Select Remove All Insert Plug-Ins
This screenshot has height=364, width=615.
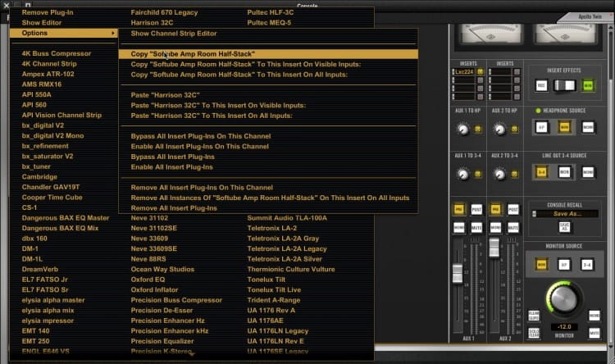tap(174, 208)
